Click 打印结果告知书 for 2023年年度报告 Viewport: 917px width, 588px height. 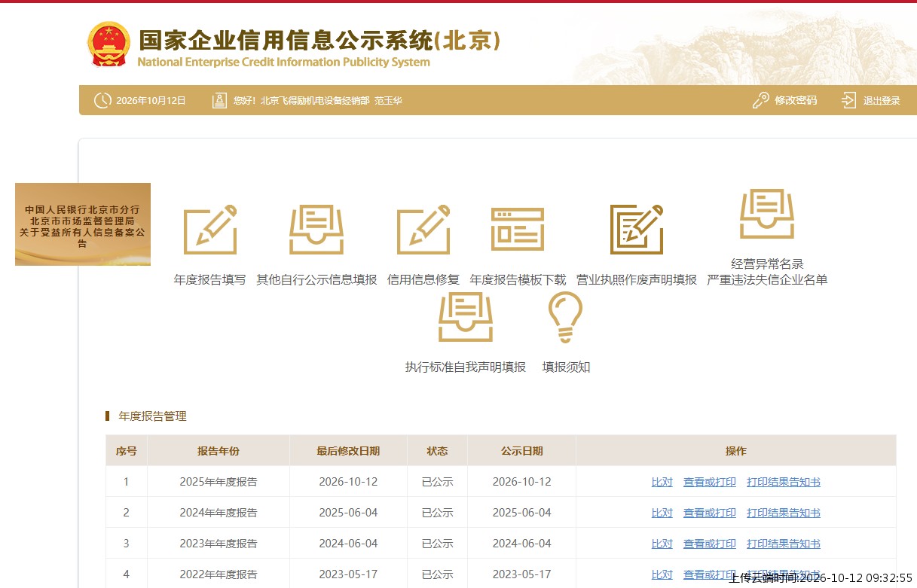point(784,544)
